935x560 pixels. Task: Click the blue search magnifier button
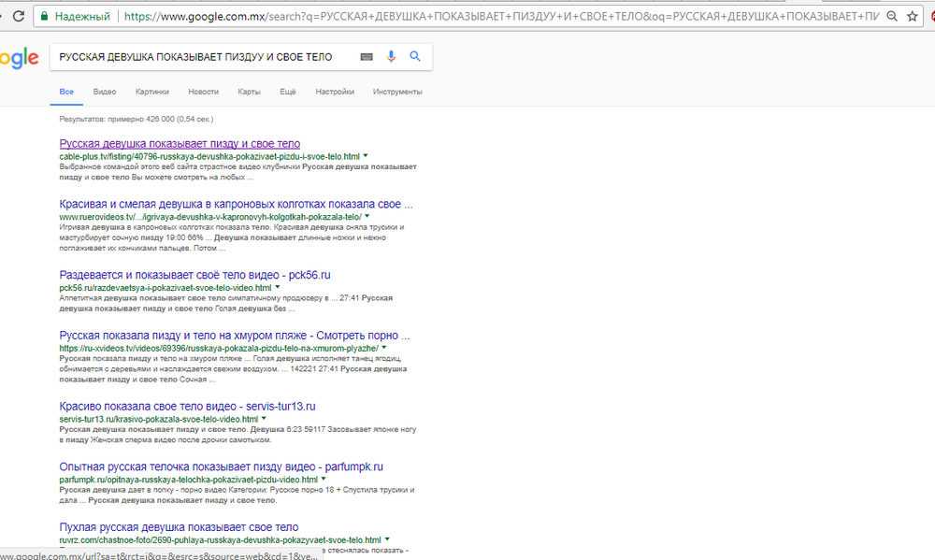415,57
